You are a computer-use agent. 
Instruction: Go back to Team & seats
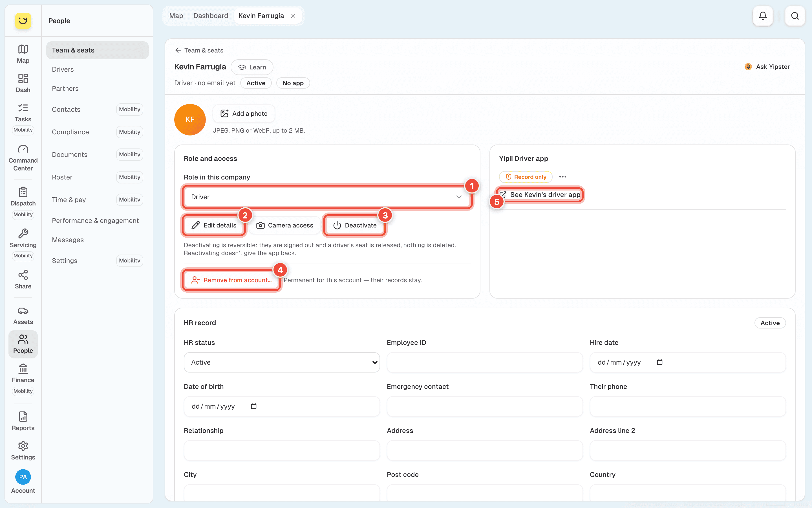click(199, 50)
